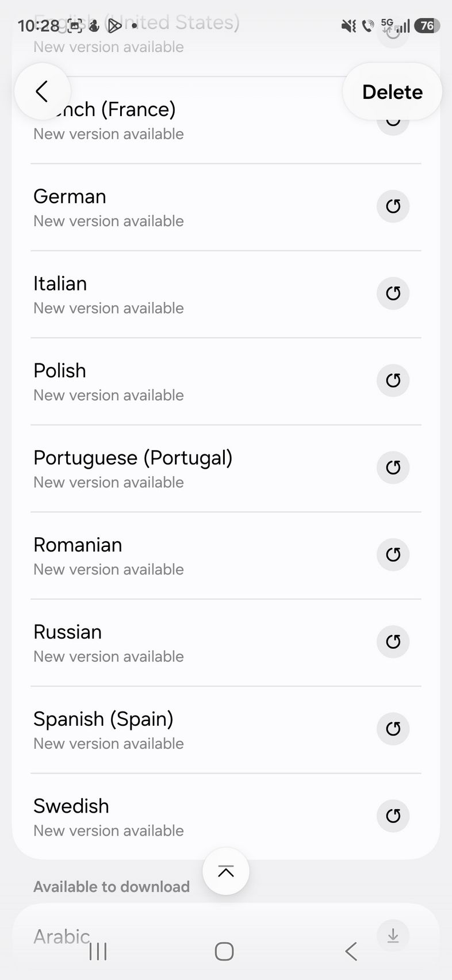The image size is (452, 980).
Task: Update the Swedish language pack
Action: pyautogui.click(x=393, y=816)
